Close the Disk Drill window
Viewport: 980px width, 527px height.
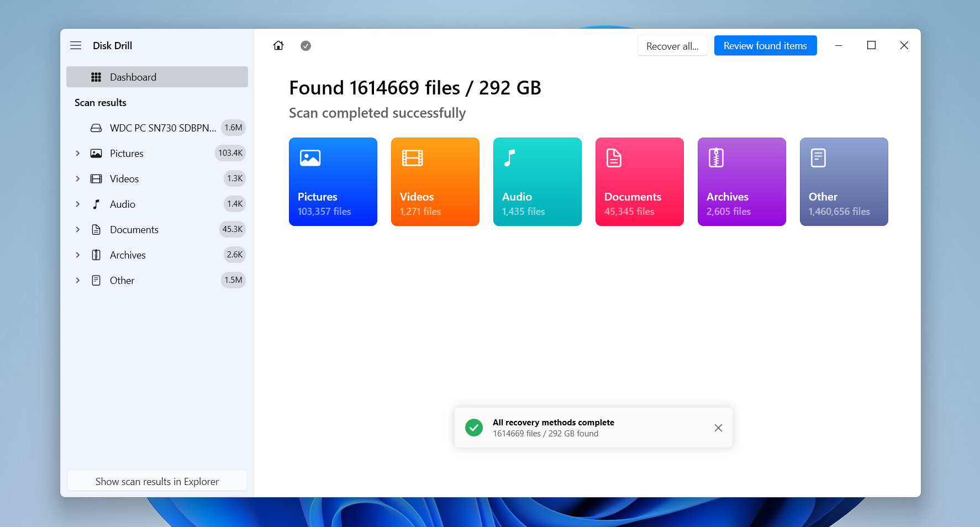[x=904, y=45]
